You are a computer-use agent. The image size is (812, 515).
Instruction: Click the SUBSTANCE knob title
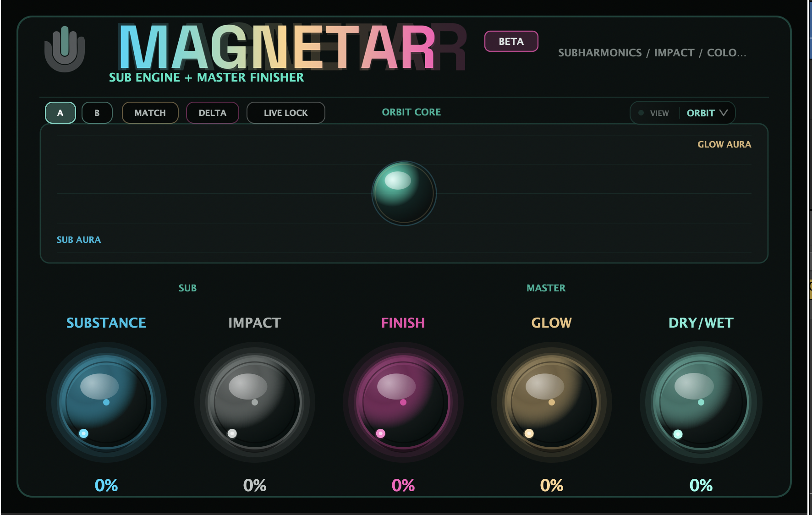106,323
